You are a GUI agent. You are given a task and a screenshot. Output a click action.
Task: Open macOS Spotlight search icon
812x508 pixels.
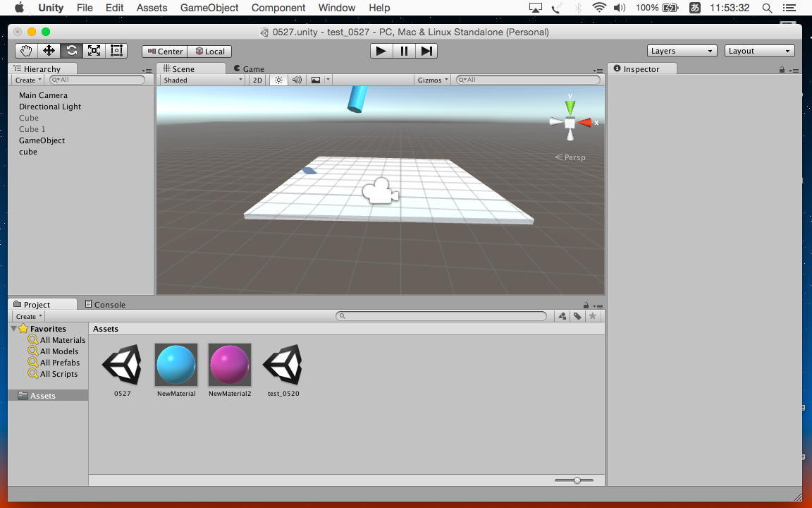pos(768,8)
